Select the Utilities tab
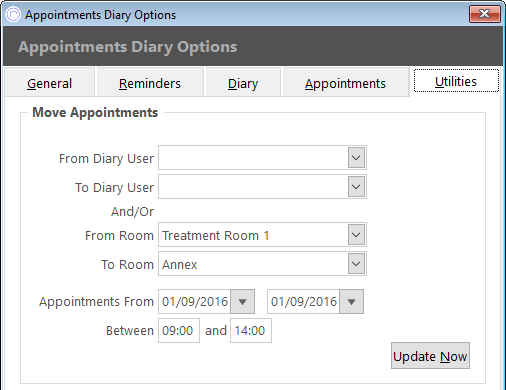This screenshot has width=506, height=390. [x=456, y=81]
